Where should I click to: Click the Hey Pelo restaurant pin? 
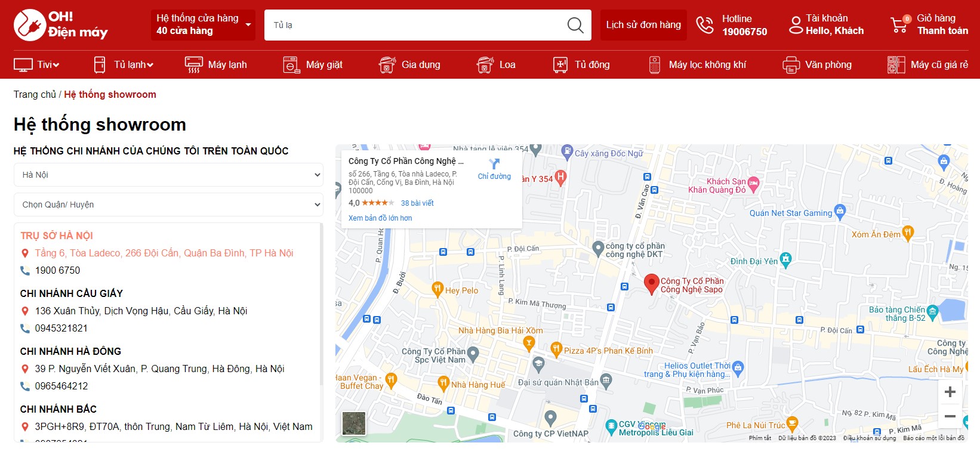coord(437,289)
